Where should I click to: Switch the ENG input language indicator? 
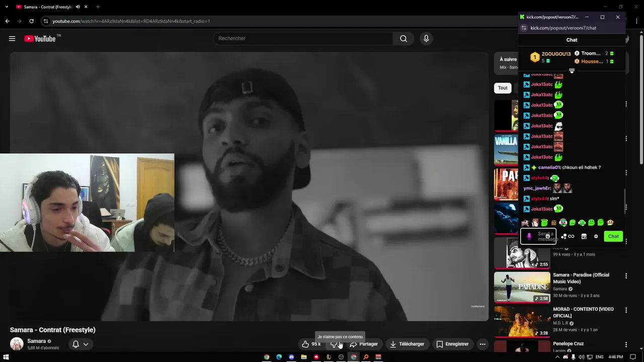coord(599,357)
